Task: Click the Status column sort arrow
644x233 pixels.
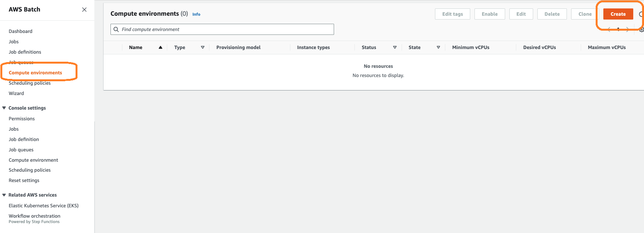Action: [x=395, y=48]
